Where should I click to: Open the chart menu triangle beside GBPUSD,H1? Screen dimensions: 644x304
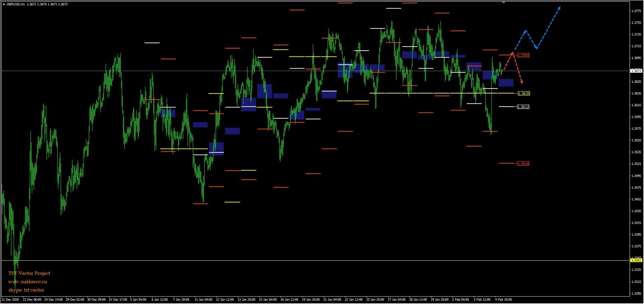[4, 4]
